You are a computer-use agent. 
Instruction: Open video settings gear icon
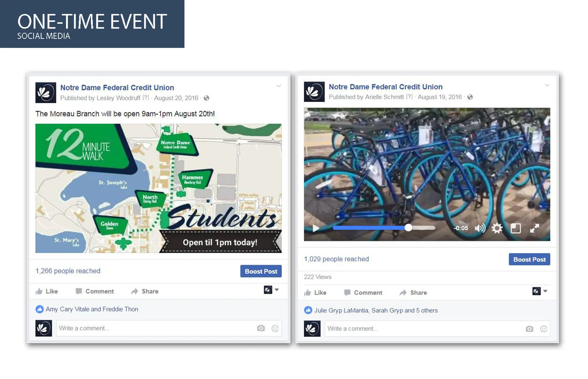point(497,228)
